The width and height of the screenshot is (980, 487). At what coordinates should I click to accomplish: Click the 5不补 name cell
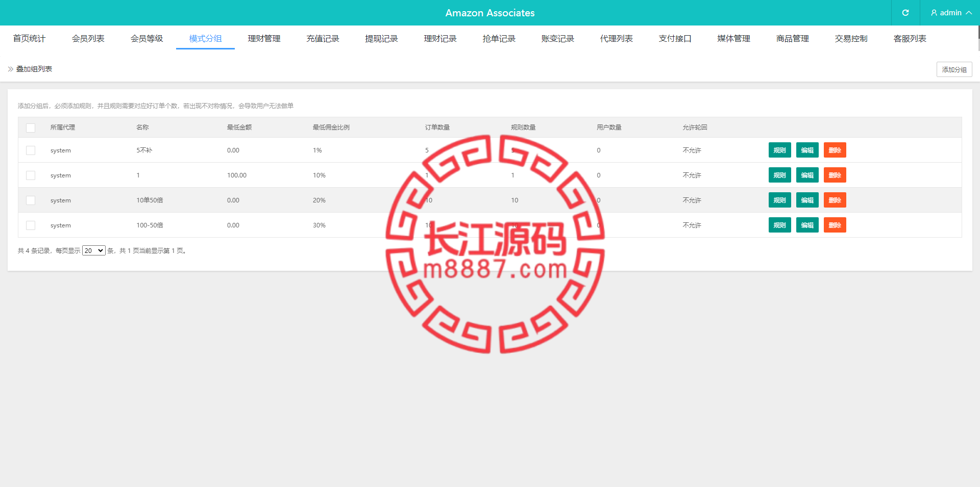click(x=144, y=150)
